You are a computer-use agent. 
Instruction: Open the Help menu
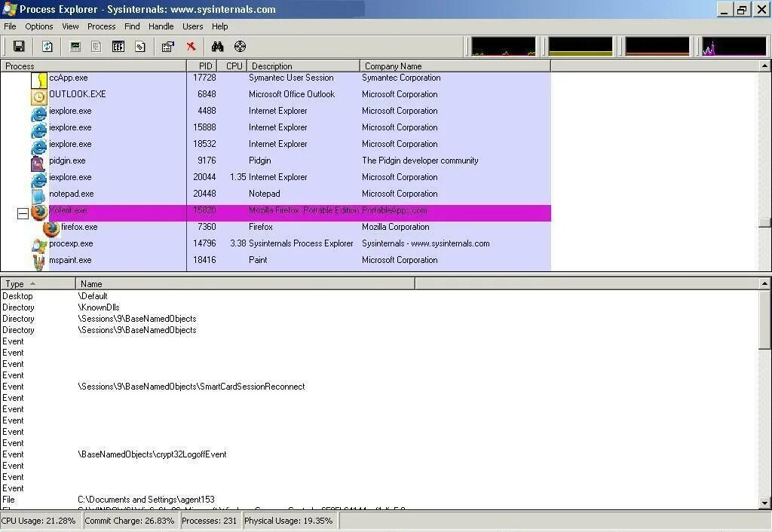(219, 26)
